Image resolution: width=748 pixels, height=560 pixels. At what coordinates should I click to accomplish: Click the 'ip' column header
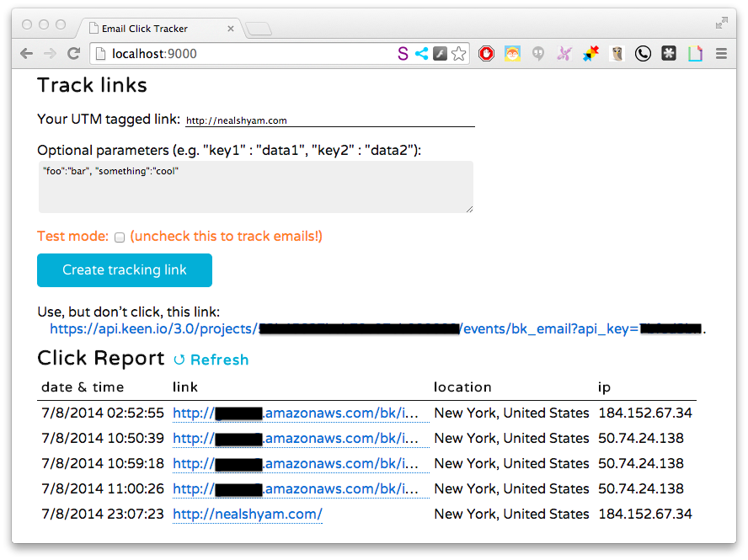[x=604, y=387]
